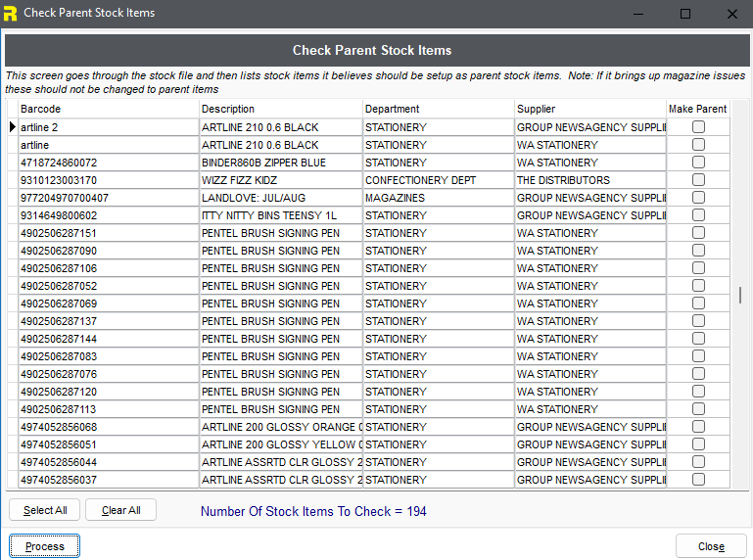Close the window using the title bar X
Viewport: 753px width, 560px height.
pyautogui.click(x=731, y=14)
